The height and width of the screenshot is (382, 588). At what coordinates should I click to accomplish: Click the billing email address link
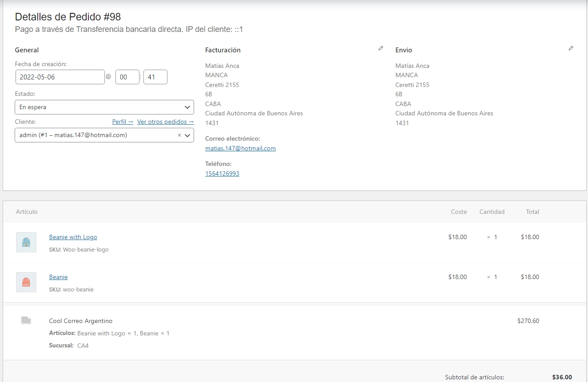240,148
